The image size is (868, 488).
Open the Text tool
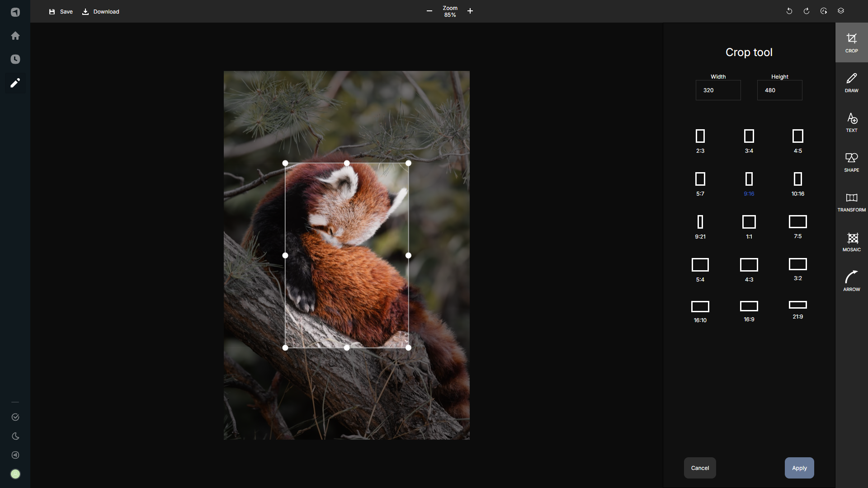851,122
